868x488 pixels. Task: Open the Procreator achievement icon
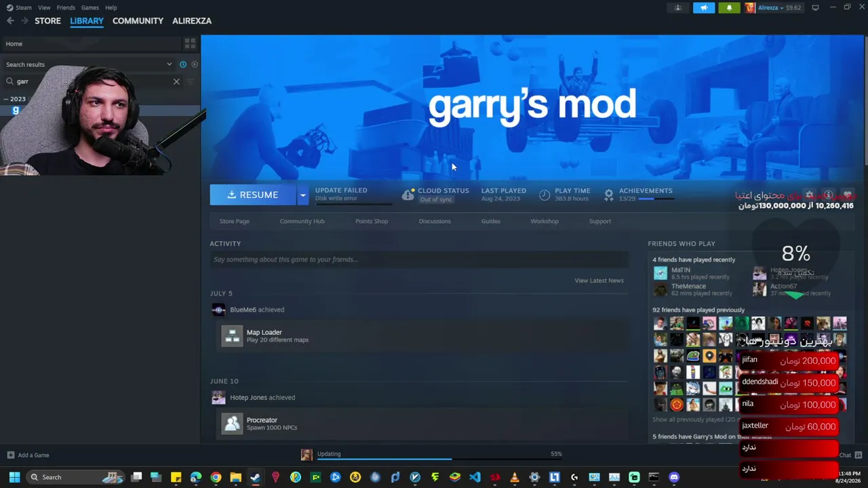point(232,424)
